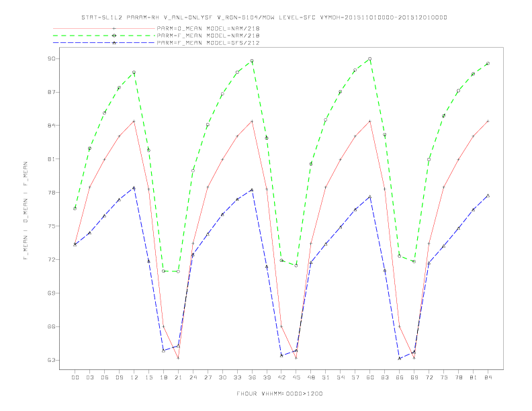Click green NAM circle marker at hour 21
This screenshot has width=532, height=411.
(178, 271)
